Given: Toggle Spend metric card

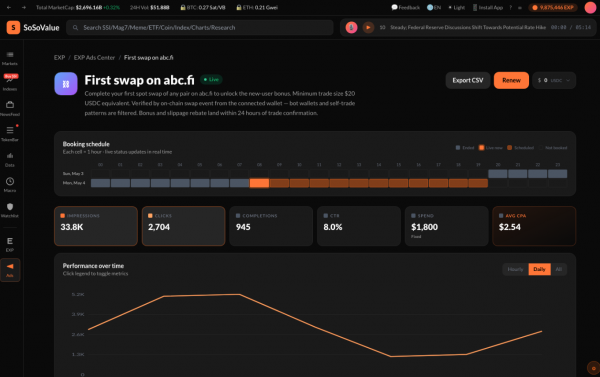Looking at the screenshot, I should [446, 226].
